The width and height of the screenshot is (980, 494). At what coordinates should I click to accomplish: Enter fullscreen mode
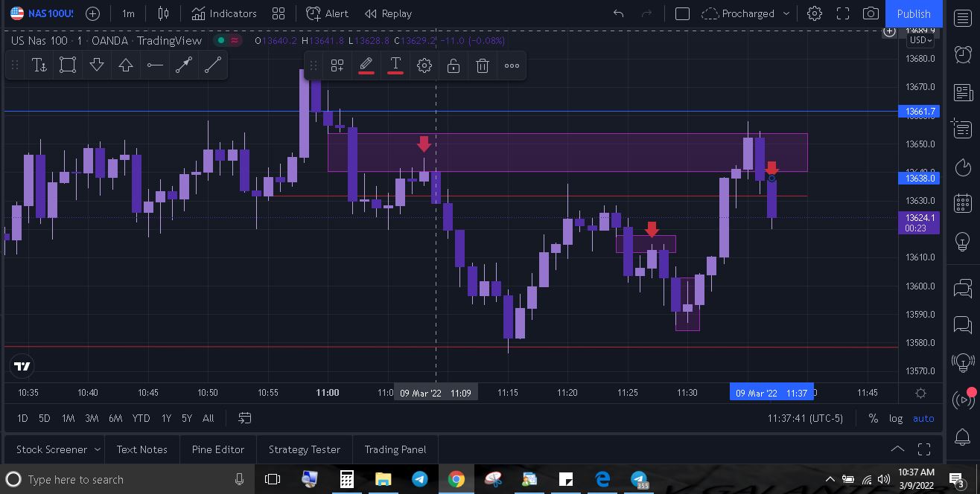[x=843, y=13]
